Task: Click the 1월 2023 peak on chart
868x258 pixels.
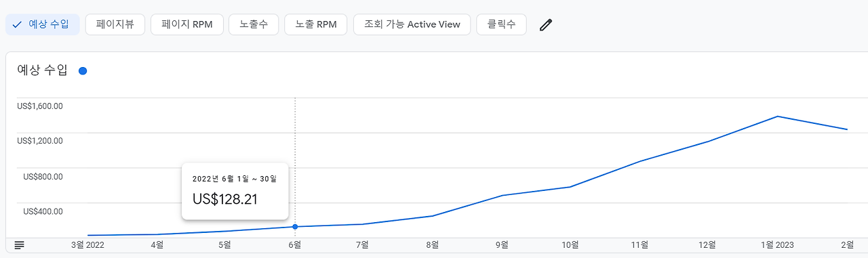Action: tap(778, 116)
